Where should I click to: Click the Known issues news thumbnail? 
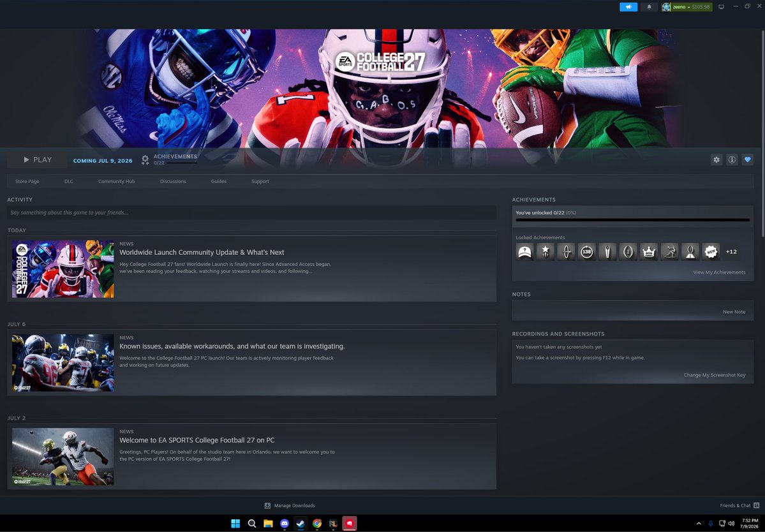[63, 363]
